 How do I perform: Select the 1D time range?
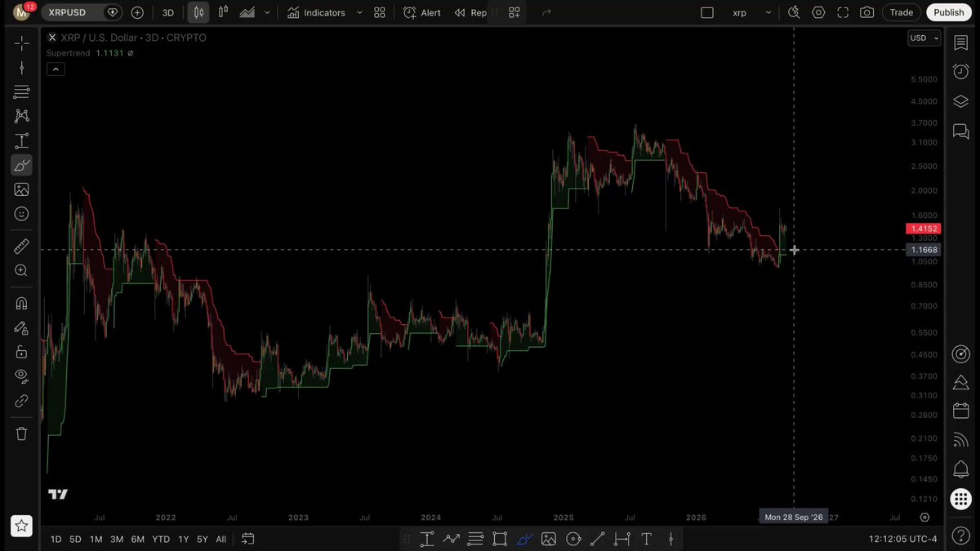(x=56, y=540)
